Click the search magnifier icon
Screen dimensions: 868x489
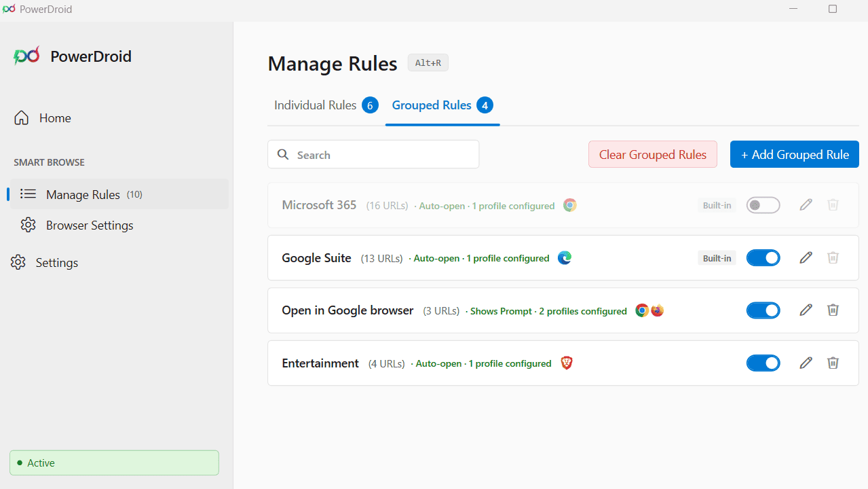(283, 155)
